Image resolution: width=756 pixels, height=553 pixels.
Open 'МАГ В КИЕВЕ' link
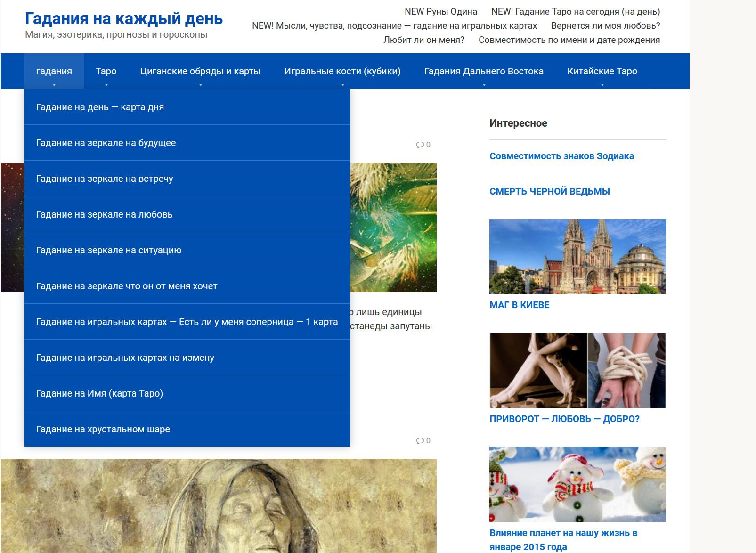coord(520,305)
